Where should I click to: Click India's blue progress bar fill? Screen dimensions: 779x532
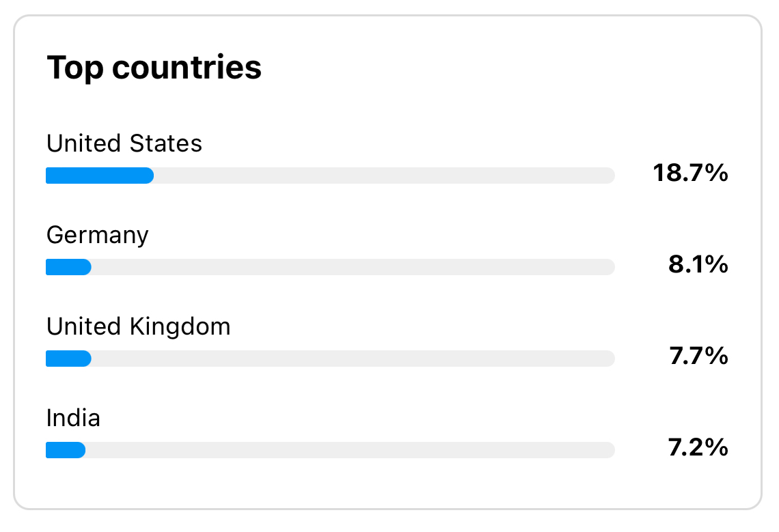point(66,449)
